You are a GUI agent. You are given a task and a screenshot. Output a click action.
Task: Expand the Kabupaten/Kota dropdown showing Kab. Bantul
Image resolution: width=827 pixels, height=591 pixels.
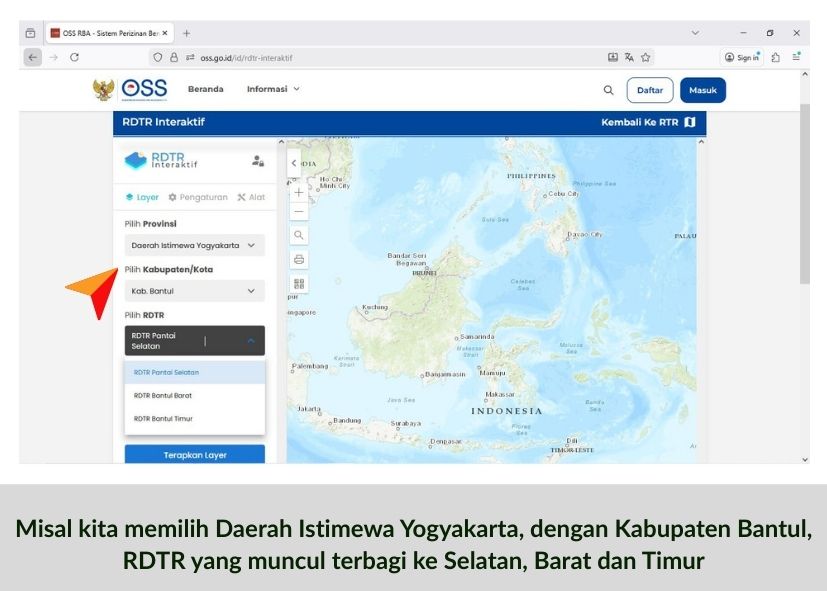point(194,291)
